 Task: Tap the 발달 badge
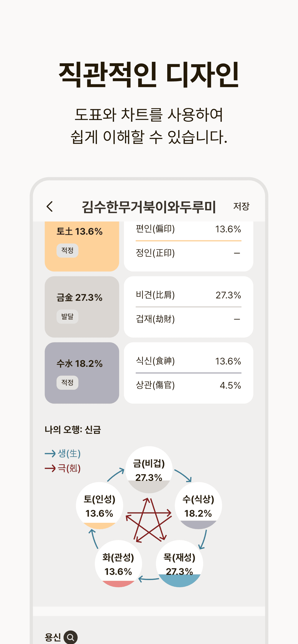[x=67, y=316]
